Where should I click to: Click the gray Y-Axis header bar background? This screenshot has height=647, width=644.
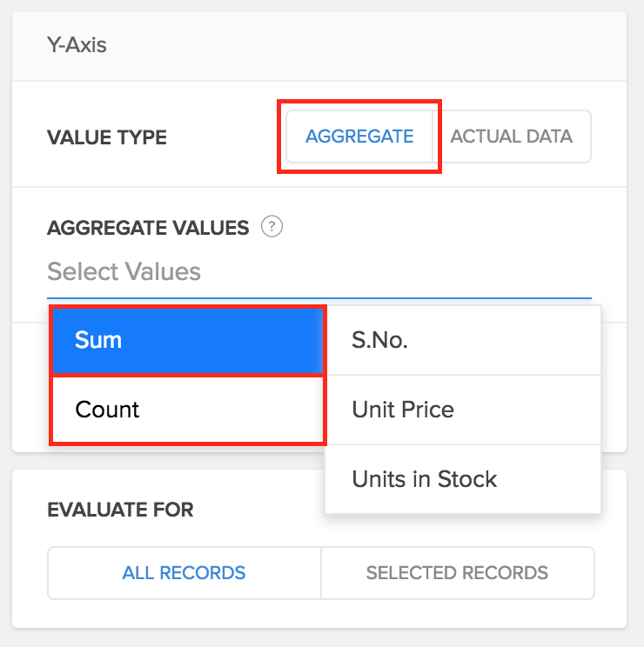348,46
